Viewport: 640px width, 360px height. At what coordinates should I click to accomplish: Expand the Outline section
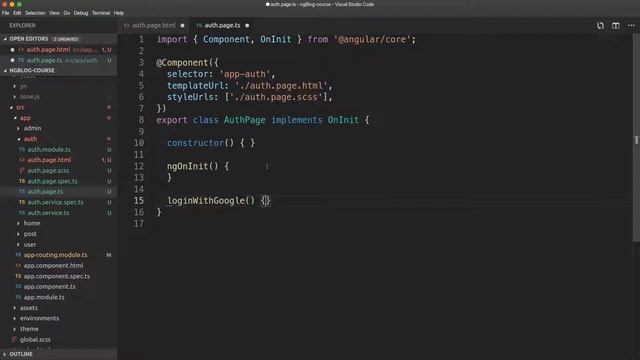click(x=58, y=354)
